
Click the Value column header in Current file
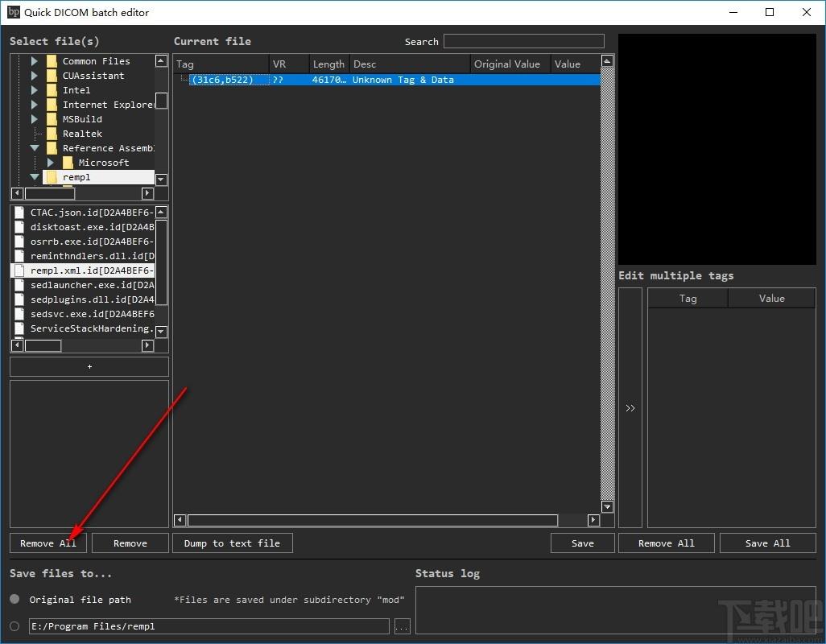pos(576,64)
